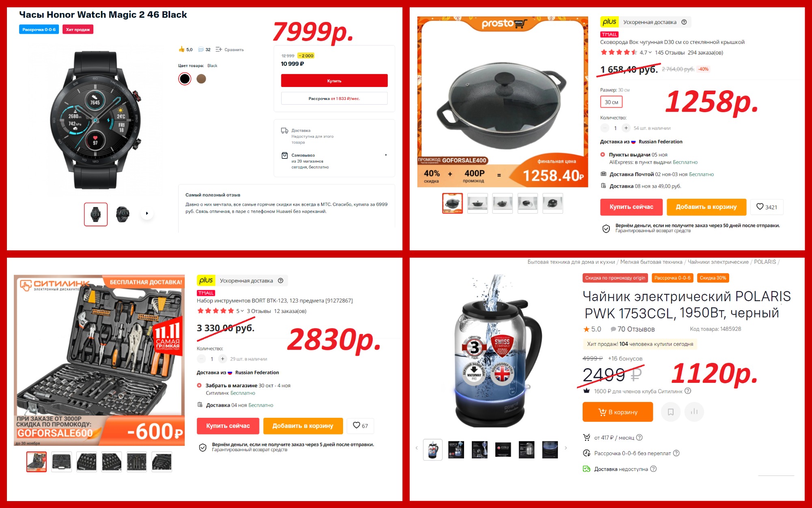Show next watch thumbnails with arrow
This screenshot has height=508, width=812.
[147, 213]
